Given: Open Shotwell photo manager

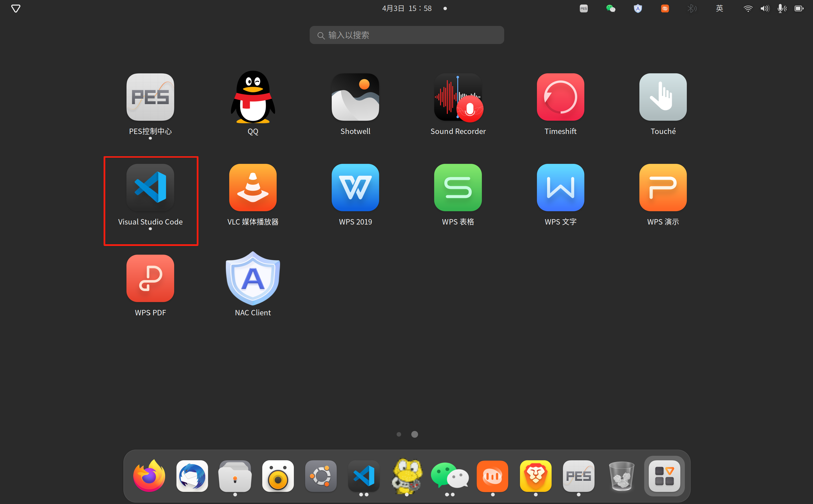Looking at the screenshot, I should [355, 97].
